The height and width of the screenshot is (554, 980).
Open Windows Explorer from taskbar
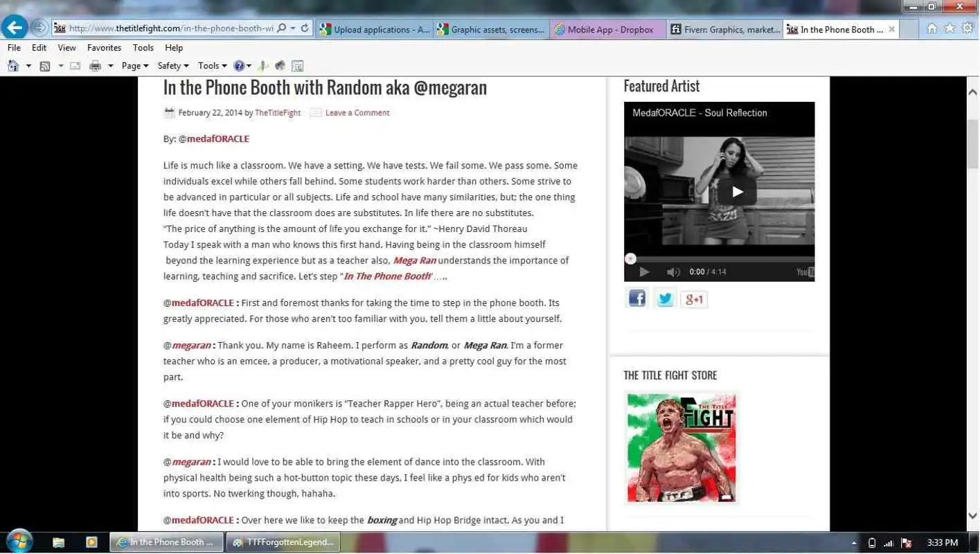(58, 542)
